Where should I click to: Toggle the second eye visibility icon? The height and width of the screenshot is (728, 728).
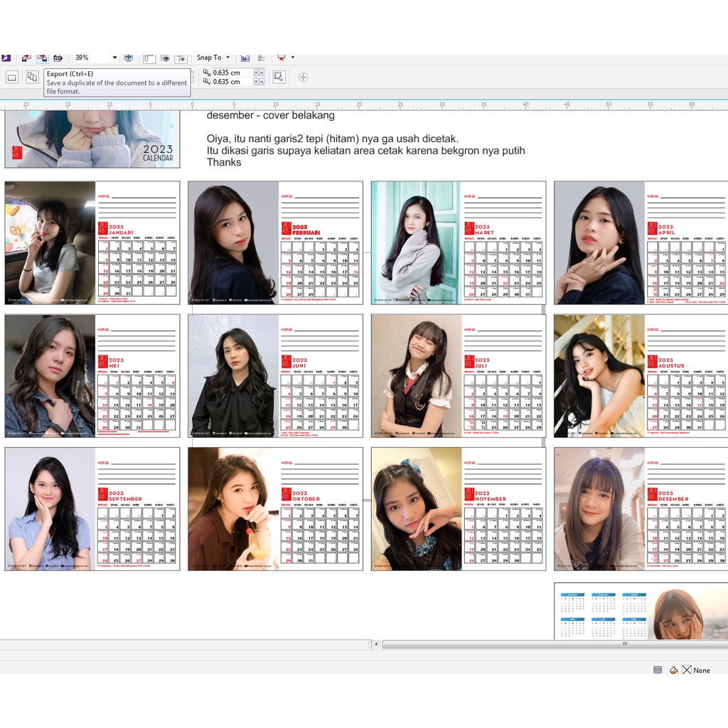[180, 58]
